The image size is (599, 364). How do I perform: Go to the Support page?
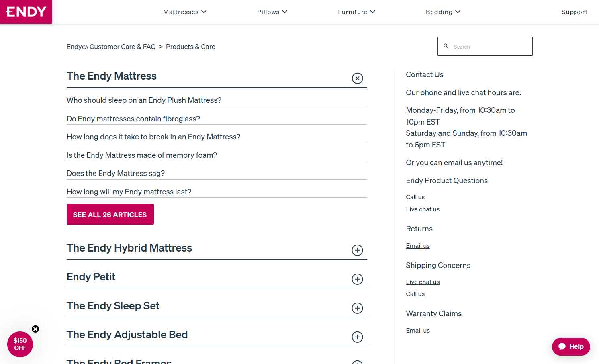click(574, 12)
